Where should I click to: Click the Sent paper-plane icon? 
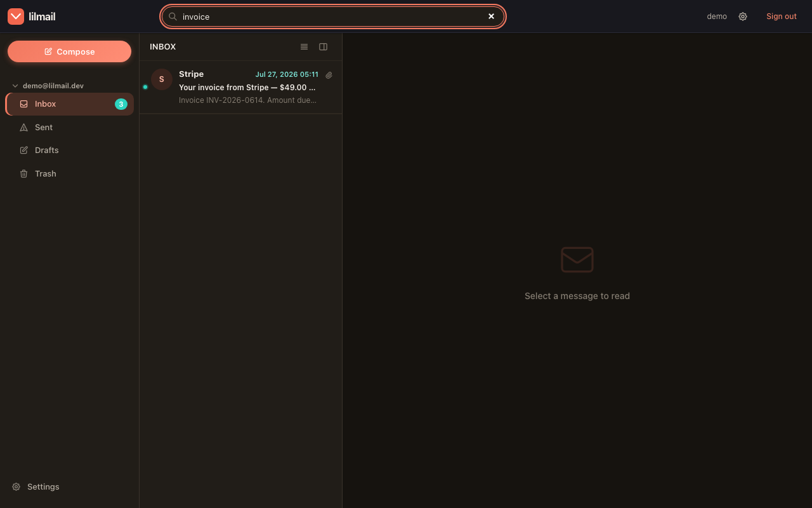(x=24, y=128)
